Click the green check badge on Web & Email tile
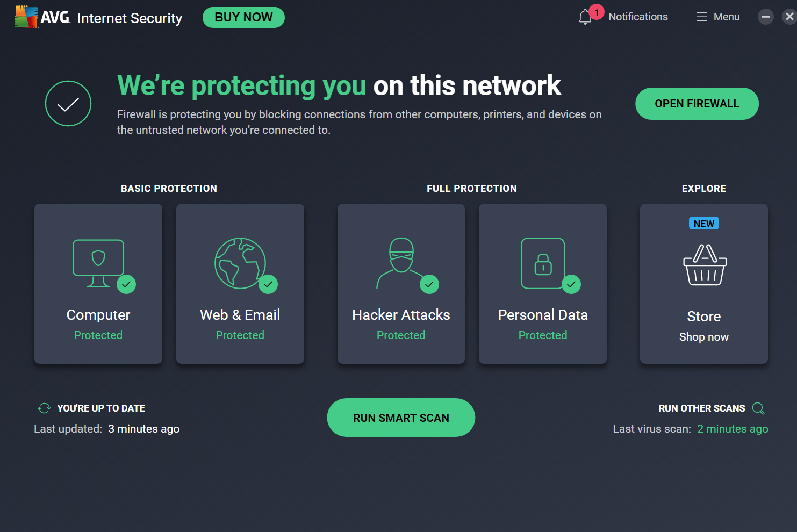Image resolution: width=797 pixels, height=532 pixels. coord(268,284)
